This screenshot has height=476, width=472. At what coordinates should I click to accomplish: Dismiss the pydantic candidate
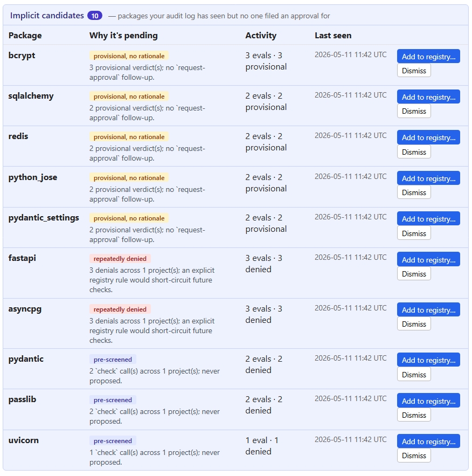click(x=414, y=374)
